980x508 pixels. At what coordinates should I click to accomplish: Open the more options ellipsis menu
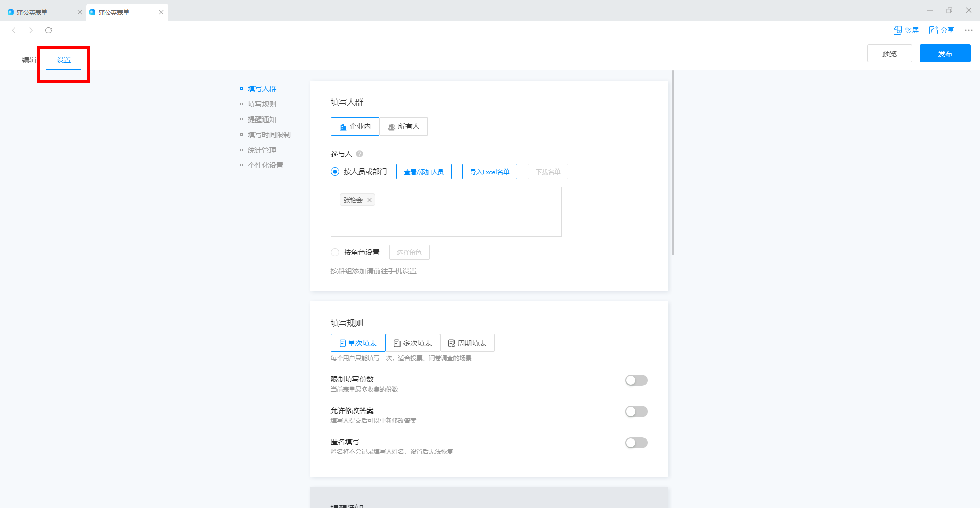tap(968, 30)
